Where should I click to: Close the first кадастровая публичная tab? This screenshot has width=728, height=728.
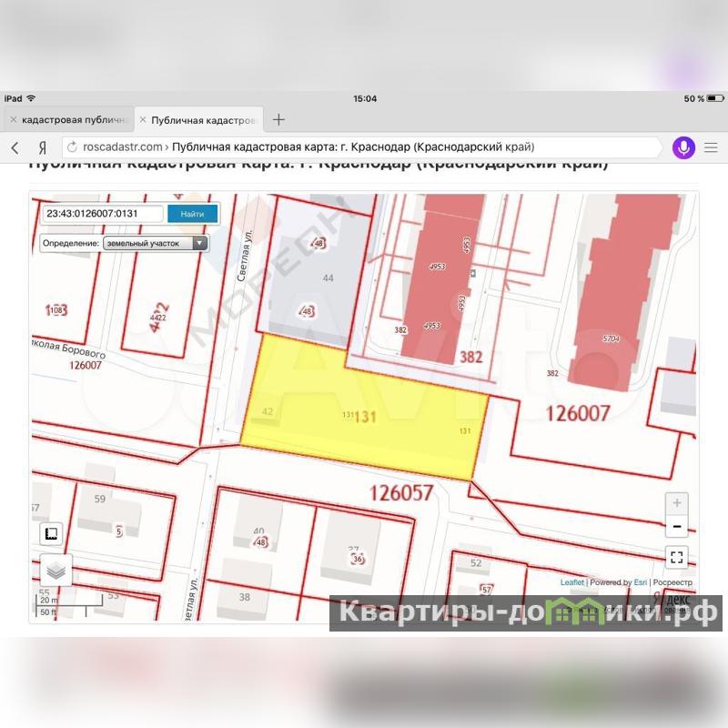click(13, 120)
